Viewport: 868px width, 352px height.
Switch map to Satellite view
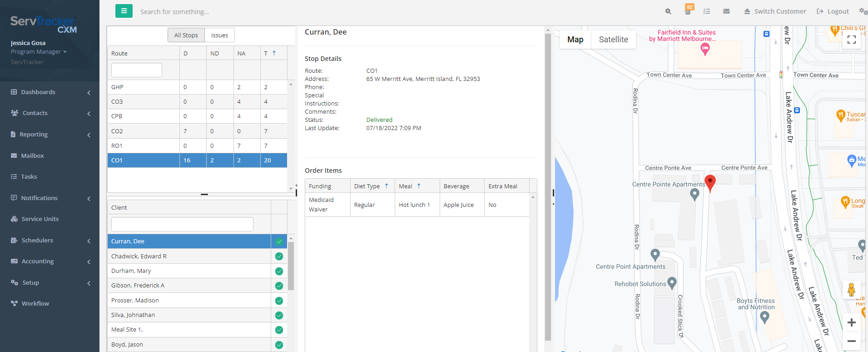[613, 40]
